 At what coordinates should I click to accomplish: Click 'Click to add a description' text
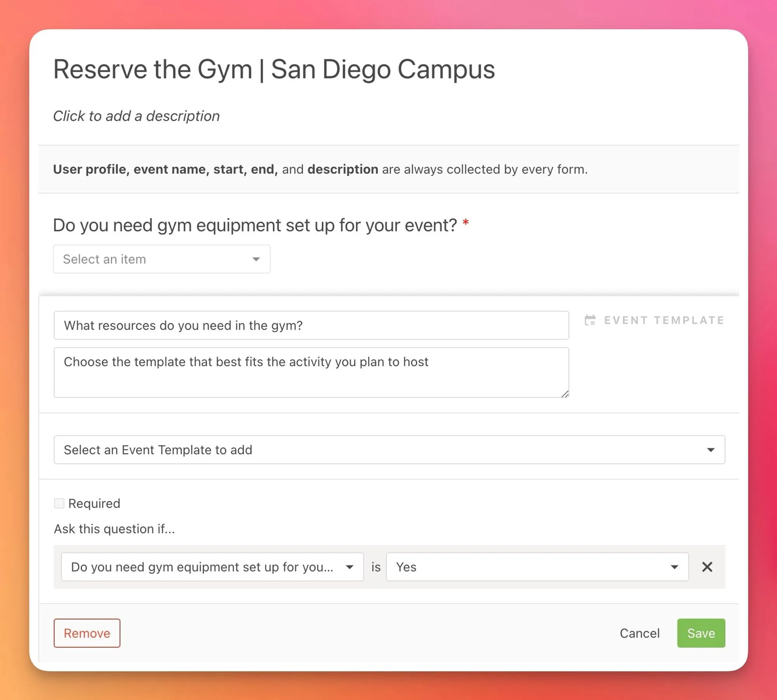136,116
